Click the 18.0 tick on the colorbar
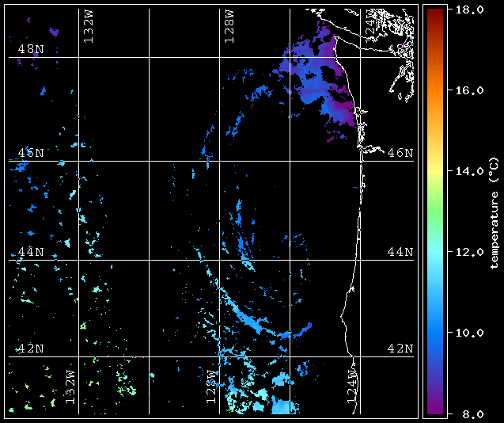The image size is (504, 423). (460, 10)
